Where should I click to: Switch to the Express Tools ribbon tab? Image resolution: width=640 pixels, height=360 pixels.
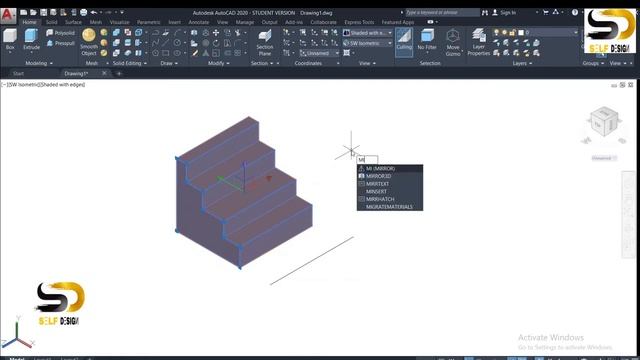tap(359, 22)
